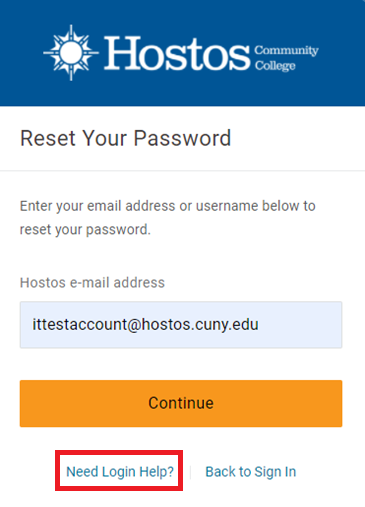The image size is (365, 507).
Task: Click the horizontal divider below the heading
Action: [x=182, y=171]
